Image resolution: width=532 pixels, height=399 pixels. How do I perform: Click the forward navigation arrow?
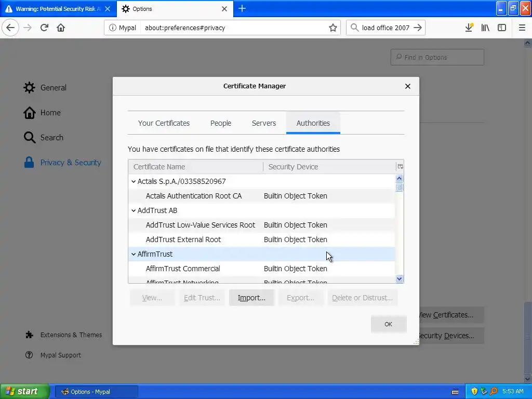tap(28, 28)
